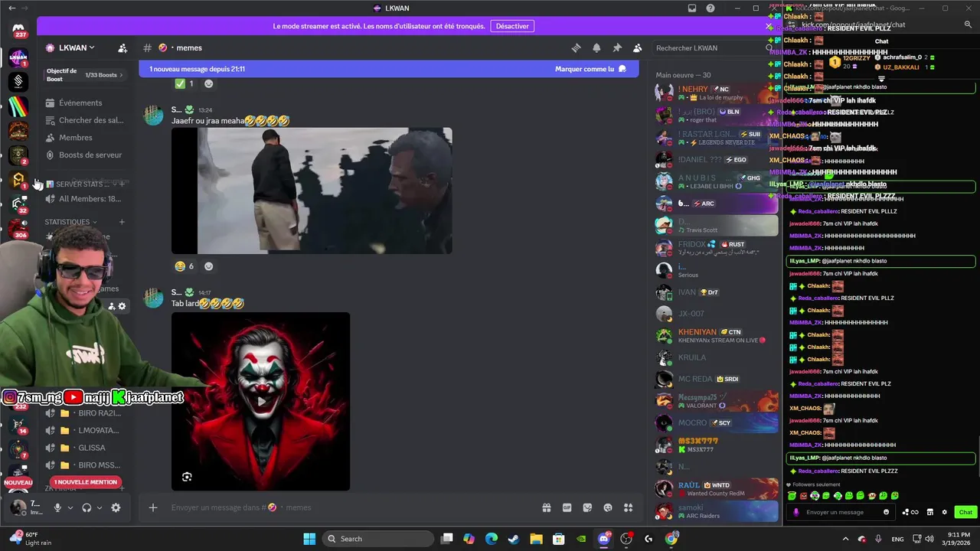The image size is (980, 551).
Task: Open the emoji picker in Discord message bar
Action: 608,507
